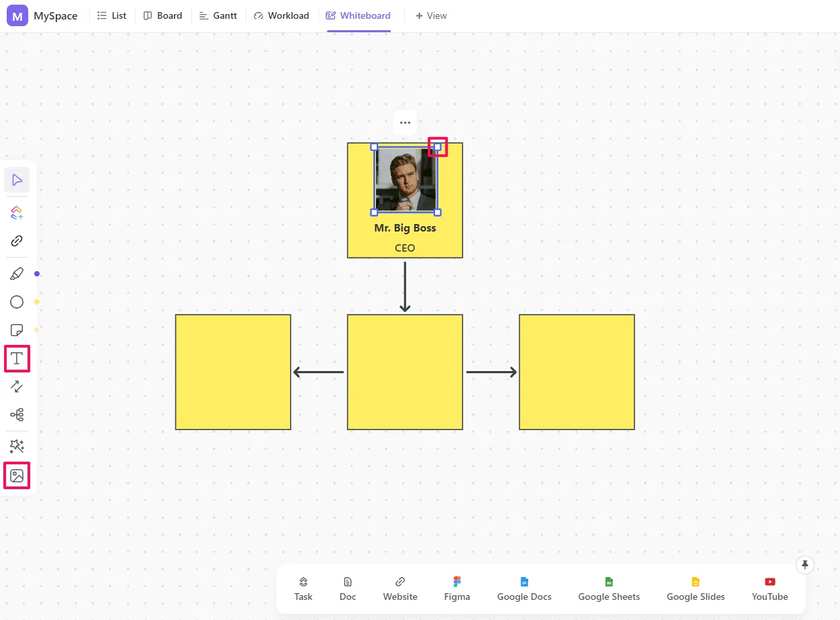The width and height of the screenshot is (840, 620).
Task: Open the Workload view tab
Action: pyautogui.click(x=281, y=15)
